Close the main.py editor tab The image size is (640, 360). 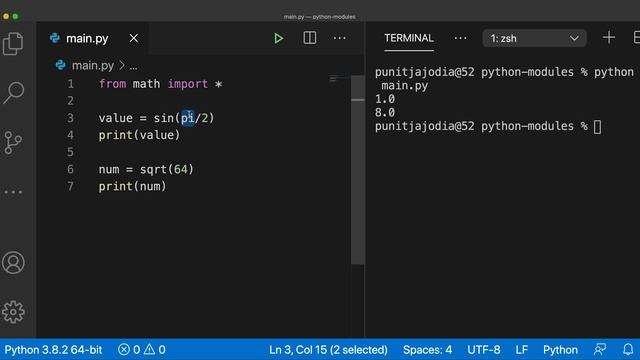coord(133,38)
